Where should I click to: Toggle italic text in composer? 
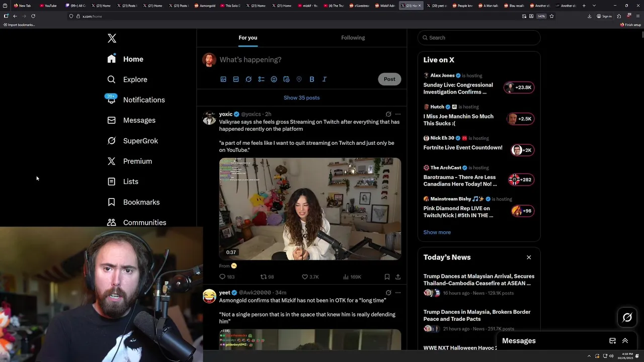[x=325, y=79]
